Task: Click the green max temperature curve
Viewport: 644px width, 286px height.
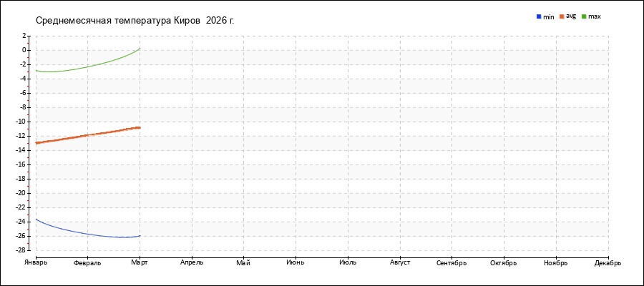Action: [x=87, y=66]
